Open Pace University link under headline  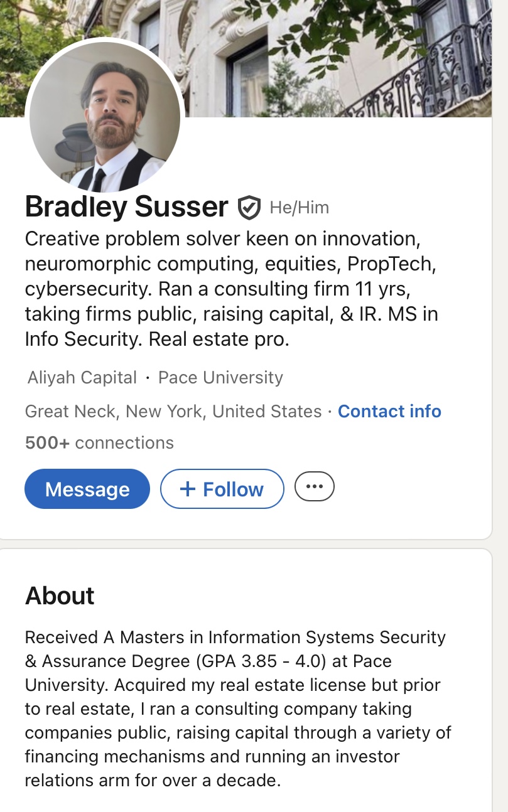click(220, 378)
